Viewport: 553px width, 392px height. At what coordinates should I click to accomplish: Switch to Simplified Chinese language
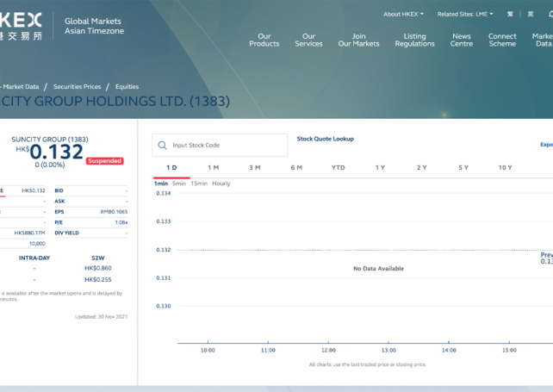pos(531,14)
